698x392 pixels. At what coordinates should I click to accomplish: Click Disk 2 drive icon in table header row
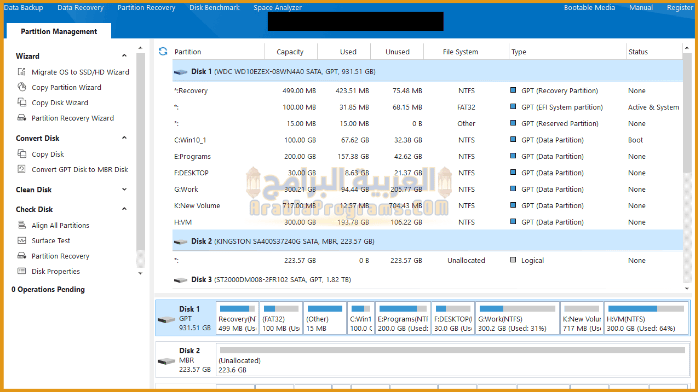tap(180, 242)
